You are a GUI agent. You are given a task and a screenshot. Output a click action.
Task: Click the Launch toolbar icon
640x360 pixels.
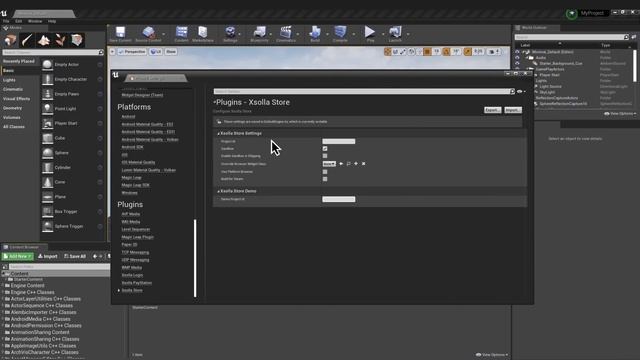pyautogui.click(x=395, y=32)
